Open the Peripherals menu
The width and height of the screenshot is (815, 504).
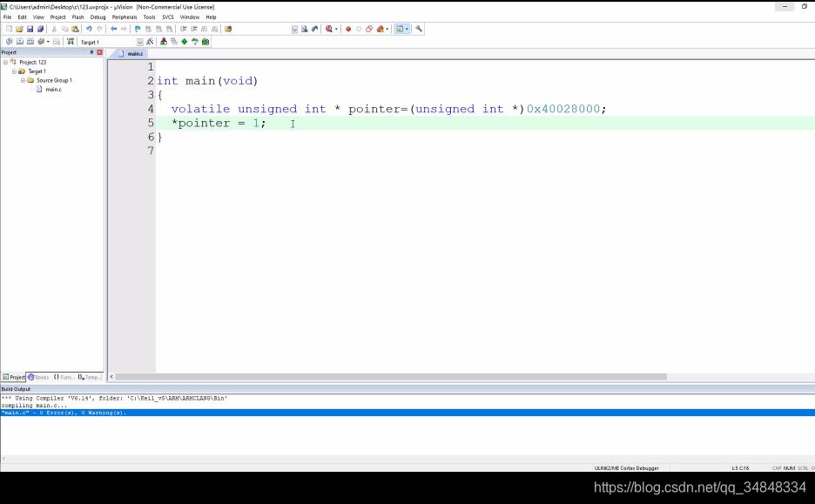[125, 17]
